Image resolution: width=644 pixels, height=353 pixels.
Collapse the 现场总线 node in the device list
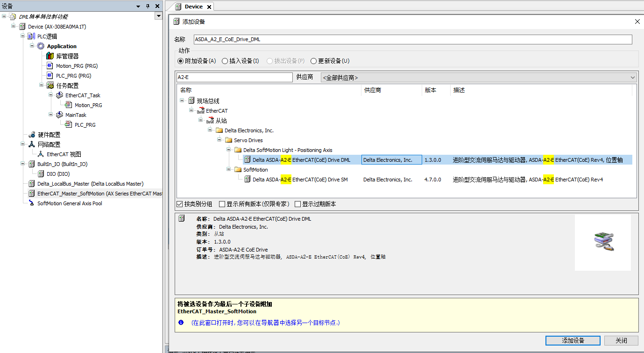(182, 101)
